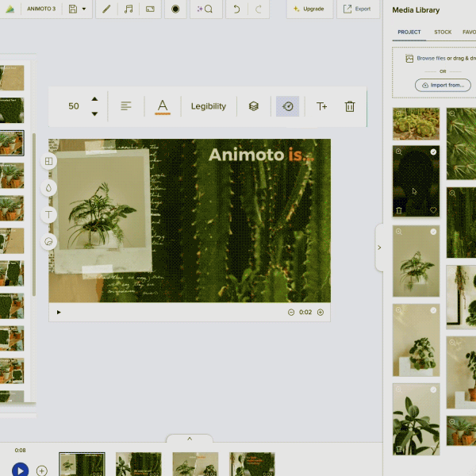Click the record button icon
Screen dimensions: 476x476
(175, 9)
